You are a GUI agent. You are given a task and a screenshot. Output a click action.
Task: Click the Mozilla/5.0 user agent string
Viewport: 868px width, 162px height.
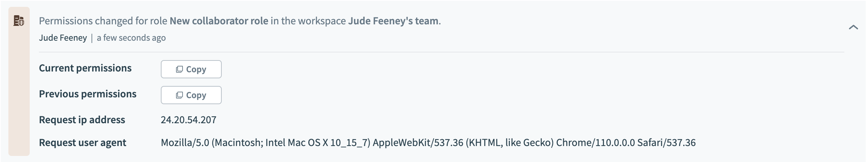point(428,143)
